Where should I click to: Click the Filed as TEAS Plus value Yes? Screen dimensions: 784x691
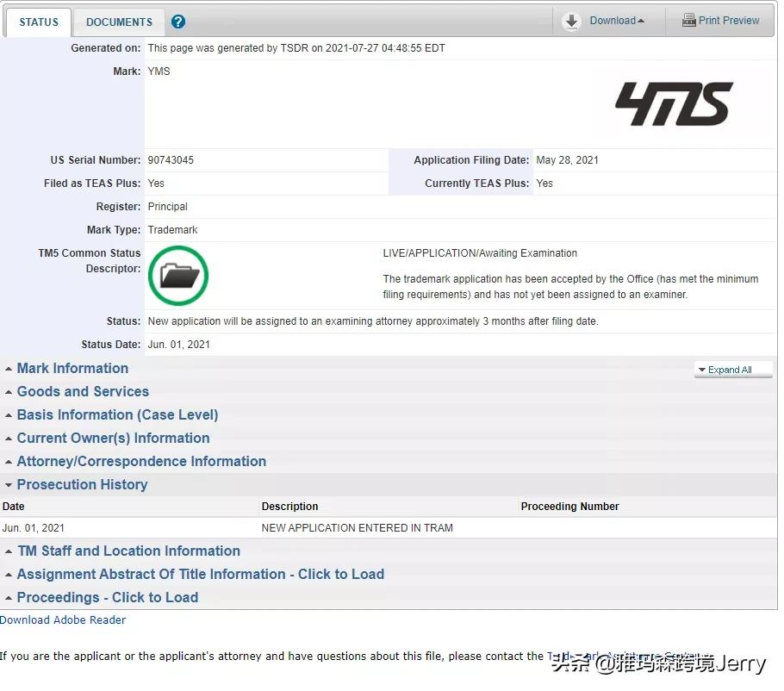[155, 184]
